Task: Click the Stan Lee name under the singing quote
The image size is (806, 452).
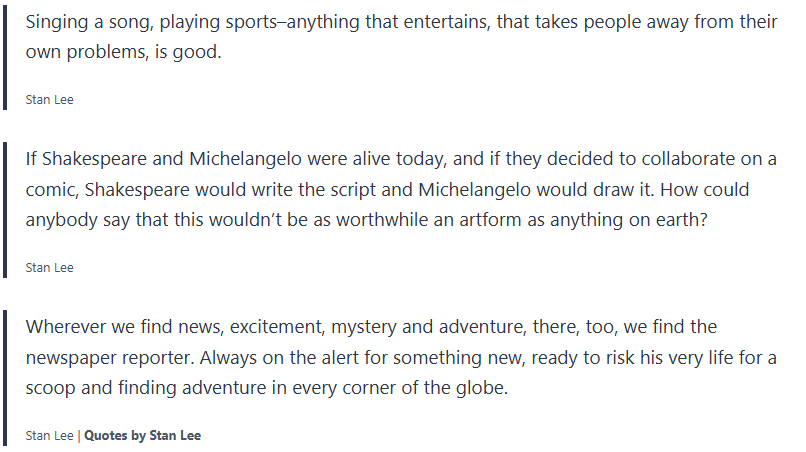Action: coord(50,99)
